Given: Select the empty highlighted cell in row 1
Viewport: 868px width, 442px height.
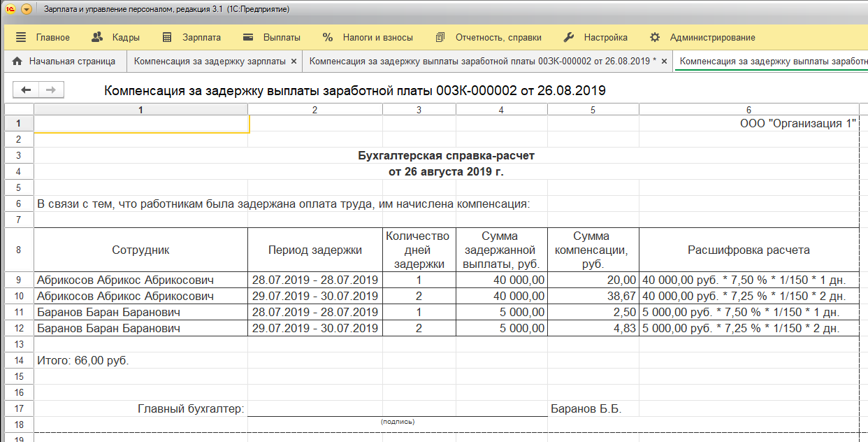Looking at the screenshot, I should click(x=141, y=124).
